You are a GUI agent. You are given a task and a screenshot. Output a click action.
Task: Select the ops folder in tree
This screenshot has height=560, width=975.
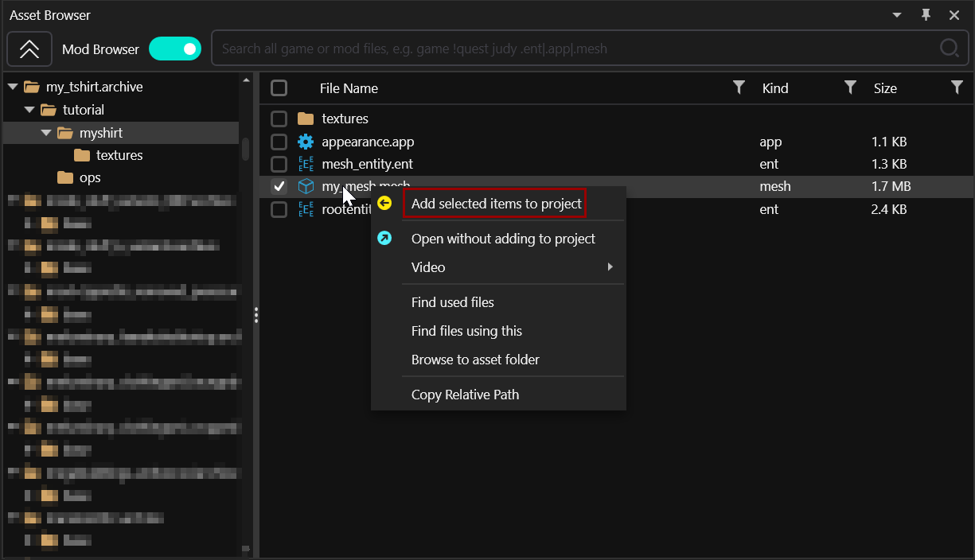point(90,177)
